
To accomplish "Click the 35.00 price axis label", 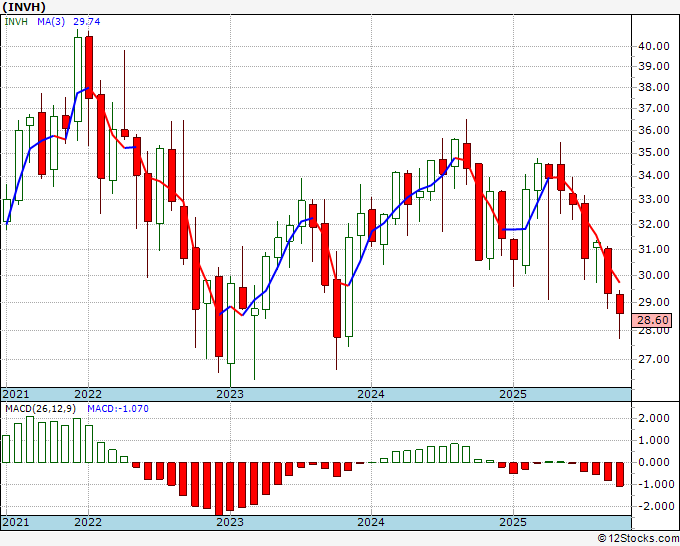I will (654, 153).
